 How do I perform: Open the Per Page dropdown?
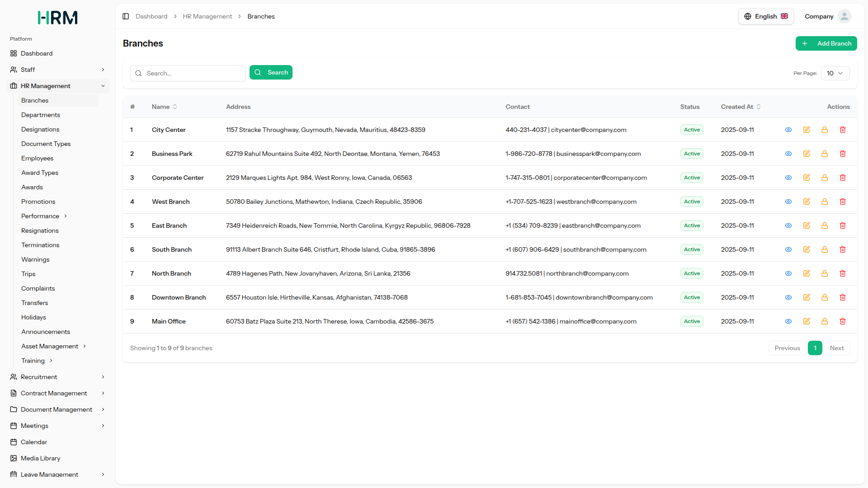[835, 73]
